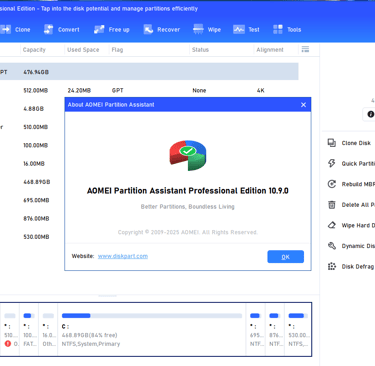Click the Clone Disk icon in sidebar
The image size is (375, 366).
pyautogui.click(x=332, y=143)
